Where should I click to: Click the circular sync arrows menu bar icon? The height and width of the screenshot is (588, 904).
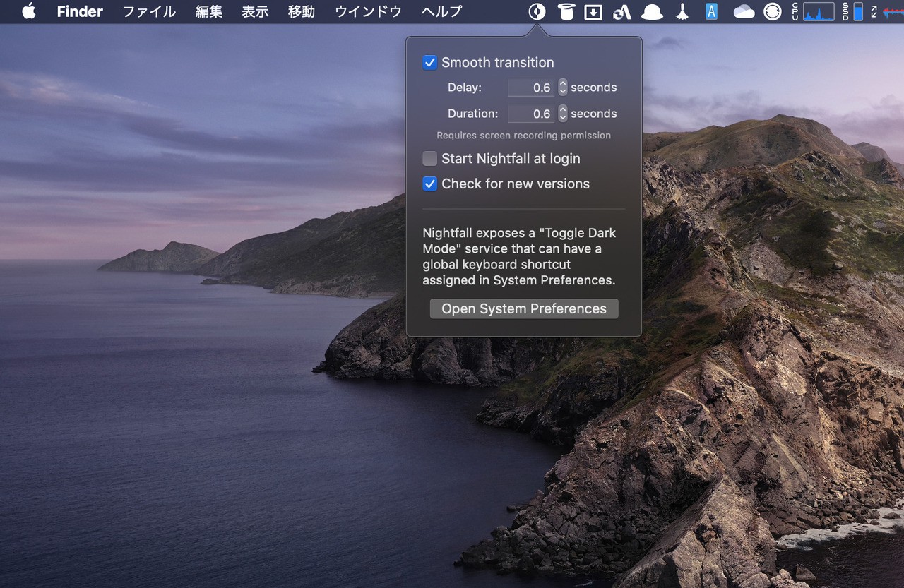(x=773, y=12)
